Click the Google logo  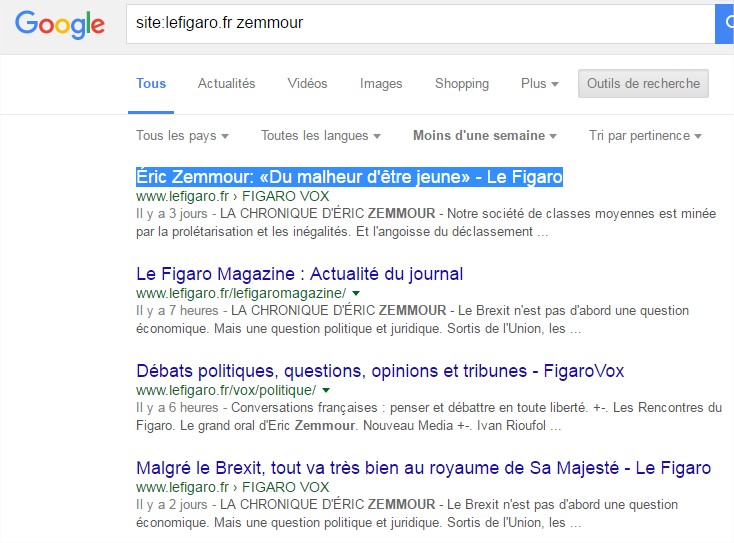59,24
